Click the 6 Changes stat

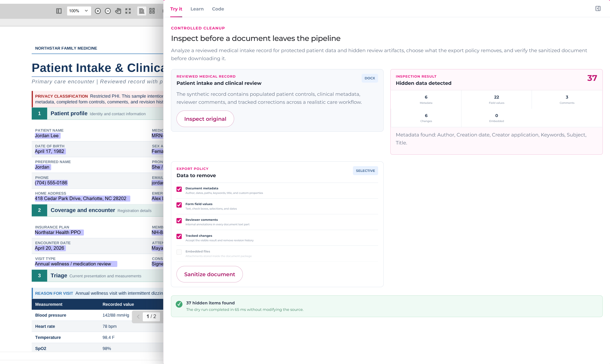point(426,118)
